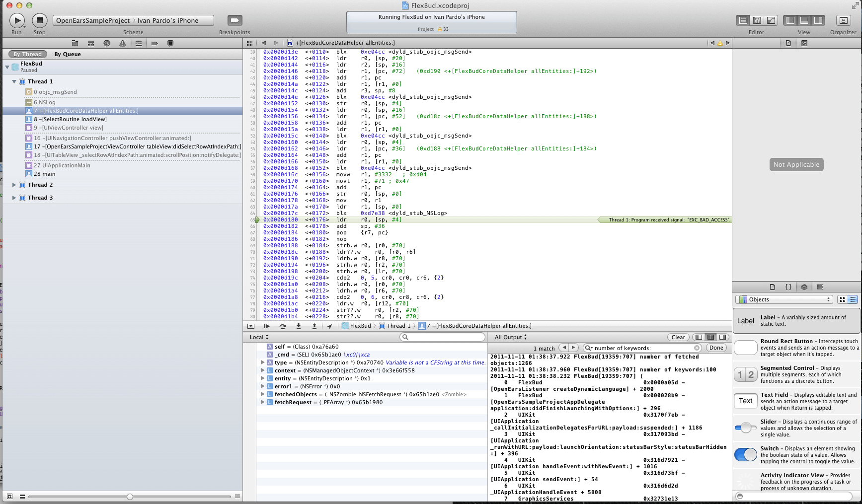Screen dimensions: 862x504
Task: Toggle the Breakpoints button in toolbar
Action: (x=235, y=20)
